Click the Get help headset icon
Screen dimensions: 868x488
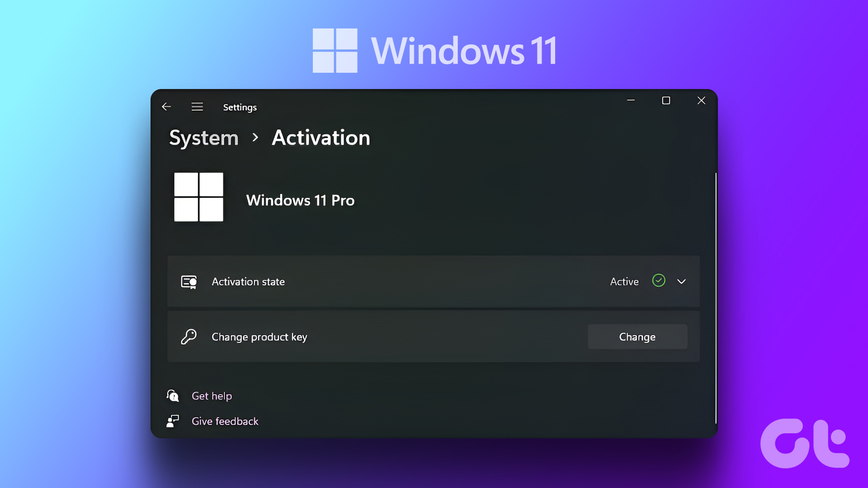point(173,396)
